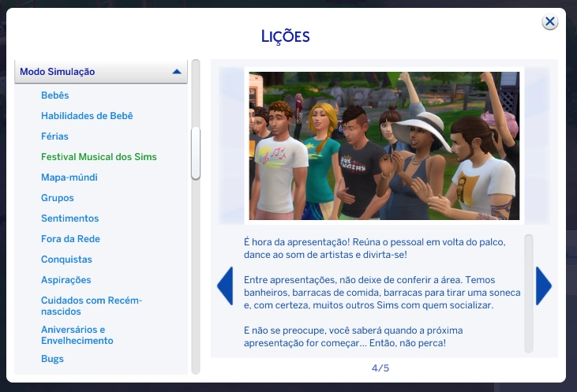Open the Sentimentos lesson
The height and width of the screenshot is (392, 577).
tap(70, 218)
